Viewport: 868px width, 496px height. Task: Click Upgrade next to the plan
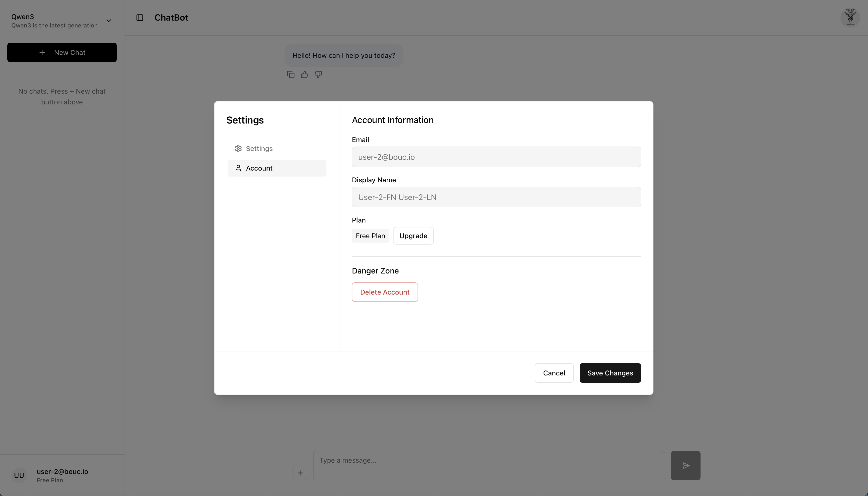coord(413,236)
